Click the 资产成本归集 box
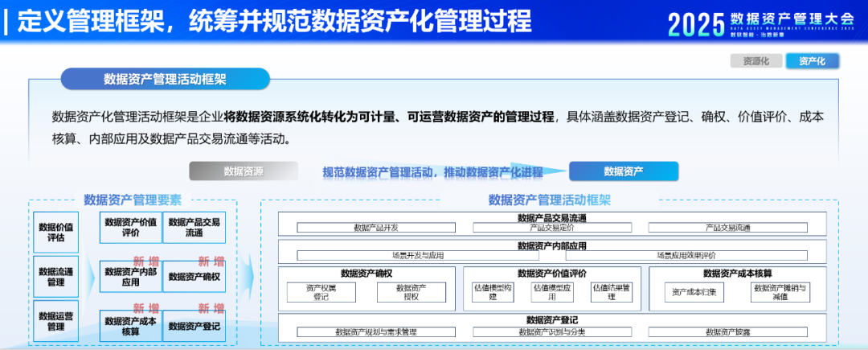 pos(694,292)
